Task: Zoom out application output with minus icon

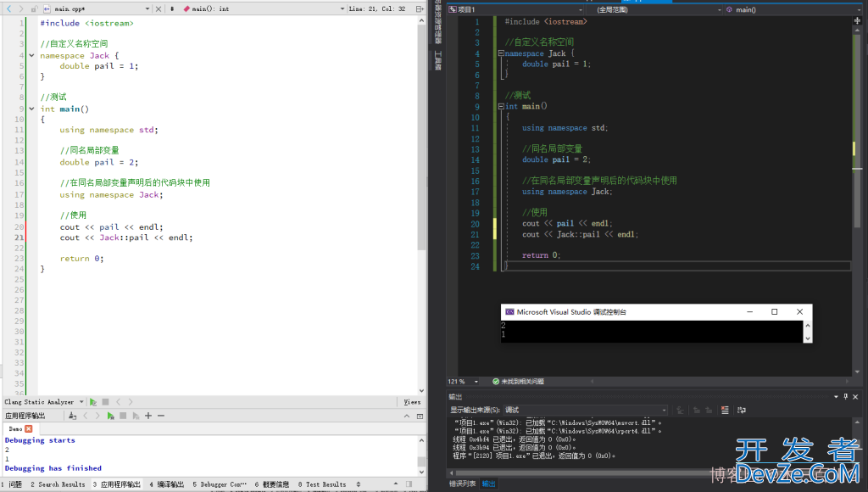Action: tap(160, 416)
